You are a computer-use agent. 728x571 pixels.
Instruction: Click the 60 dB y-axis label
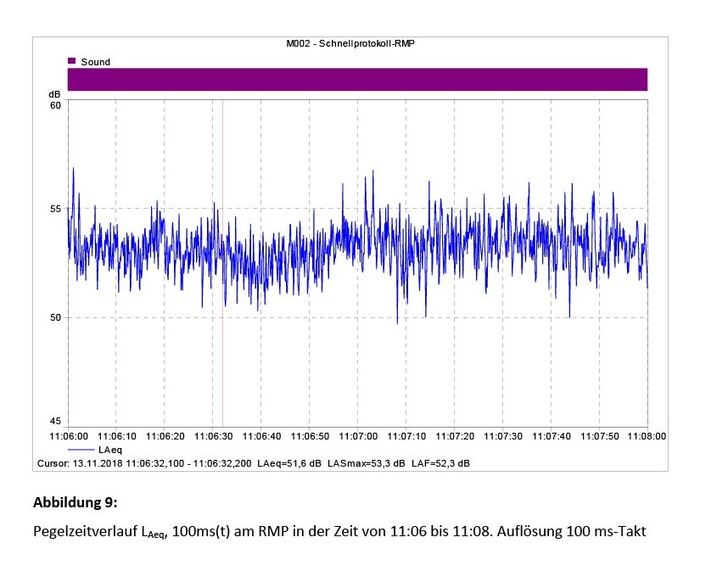pyautogui.click(x=55, y=105)
